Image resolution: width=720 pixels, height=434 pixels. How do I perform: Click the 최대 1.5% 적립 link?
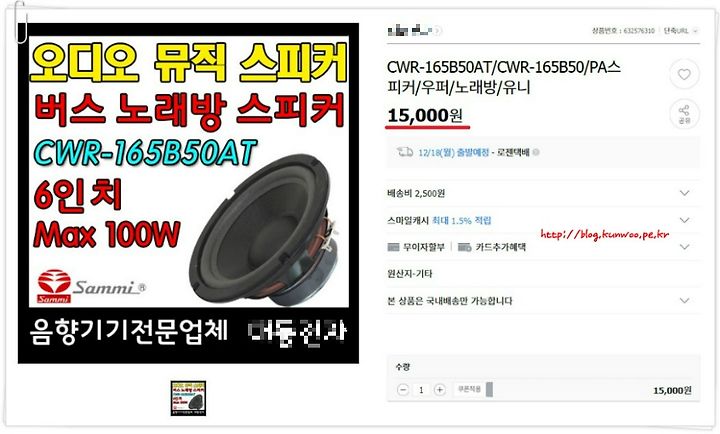tap(461, 221)
